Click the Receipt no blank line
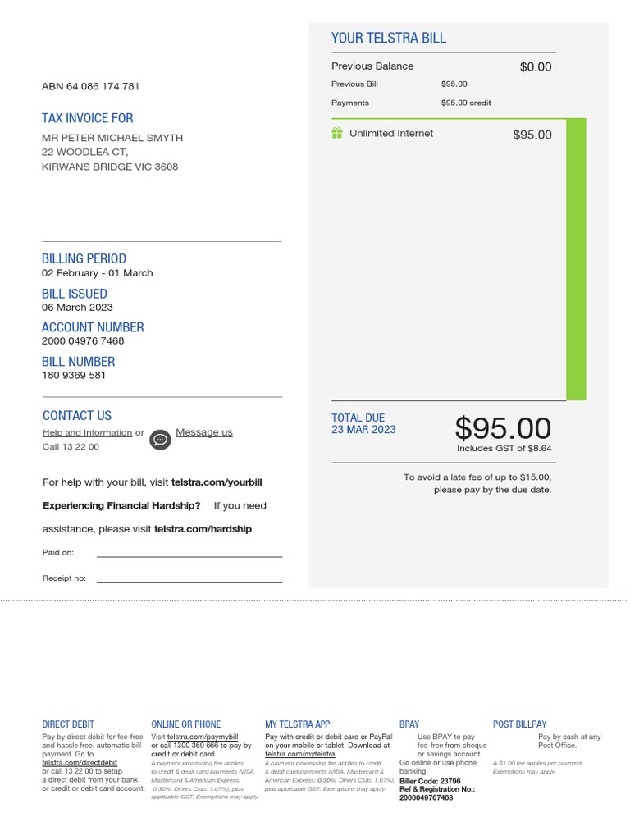Image resolution: width=630 pixels, height=840 pixels. [x=189, y=581]
